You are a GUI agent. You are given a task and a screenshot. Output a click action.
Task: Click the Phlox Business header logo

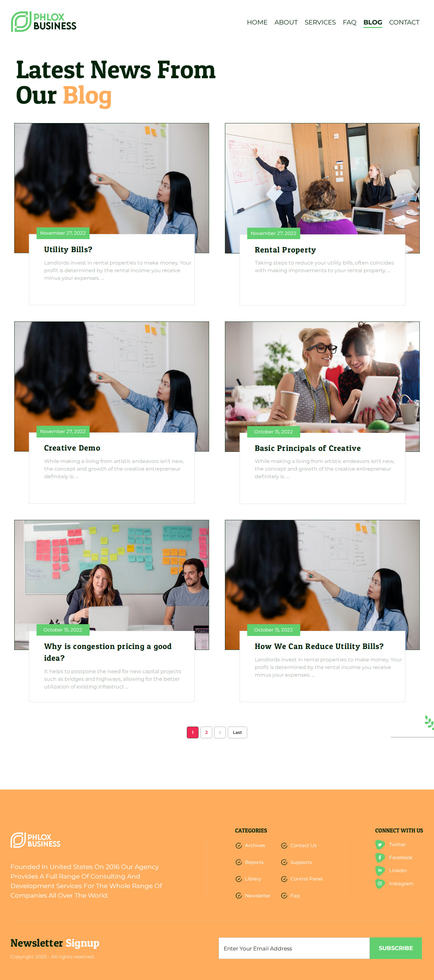tap(44, 22)
